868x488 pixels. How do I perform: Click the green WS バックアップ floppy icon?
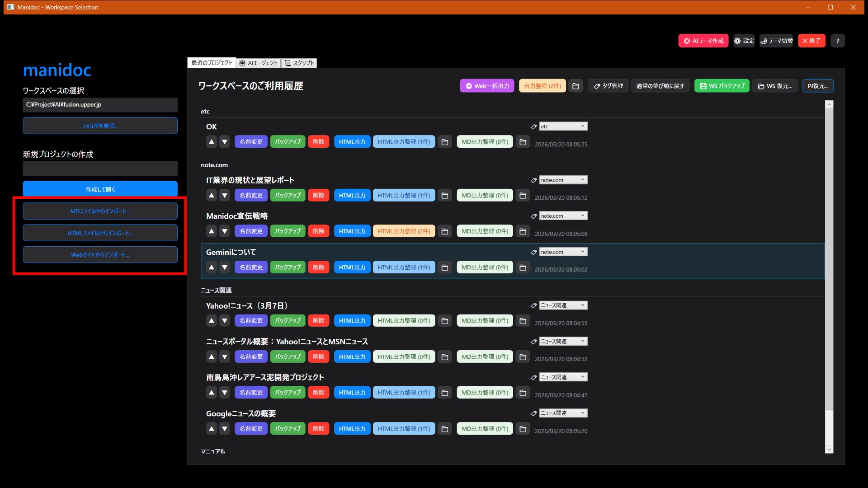click(x=703, y=85)
